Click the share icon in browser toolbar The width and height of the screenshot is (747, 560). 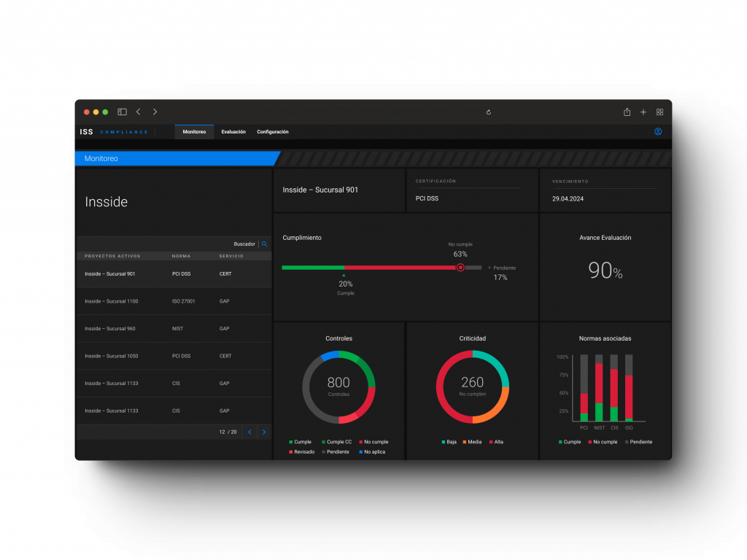point(627,112)
